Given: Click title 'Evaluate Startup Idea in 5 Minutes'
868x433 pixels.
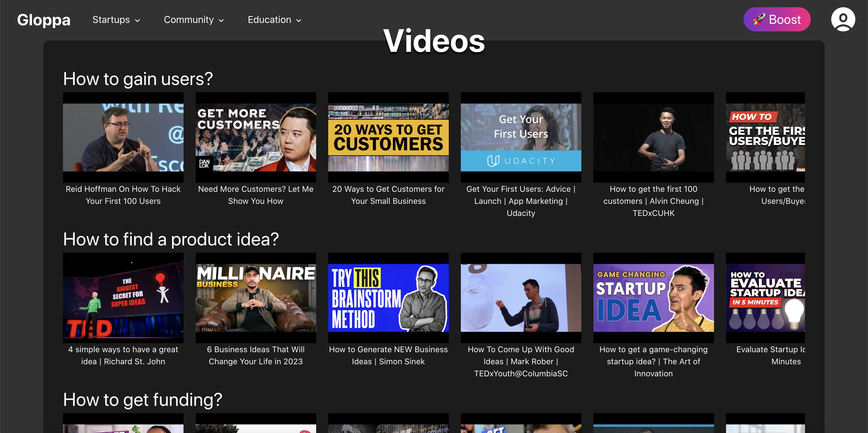Looking at the screenshot, I should click(x=771, y=356).
